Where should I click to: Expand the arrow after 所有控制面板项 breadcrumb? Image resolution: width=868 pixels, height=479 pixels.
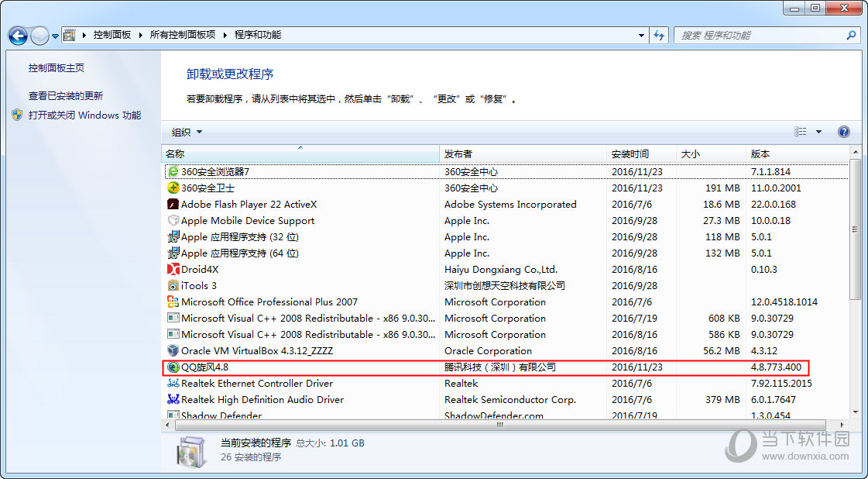pos(225,35)
